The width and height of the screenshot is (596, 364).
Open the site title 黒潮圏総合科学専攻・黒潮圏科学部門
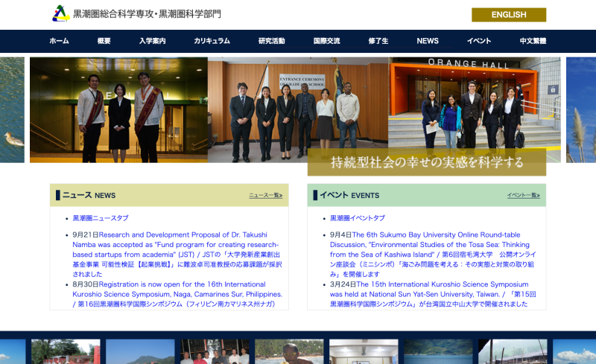pyautogui.click(x=147, y=14)
